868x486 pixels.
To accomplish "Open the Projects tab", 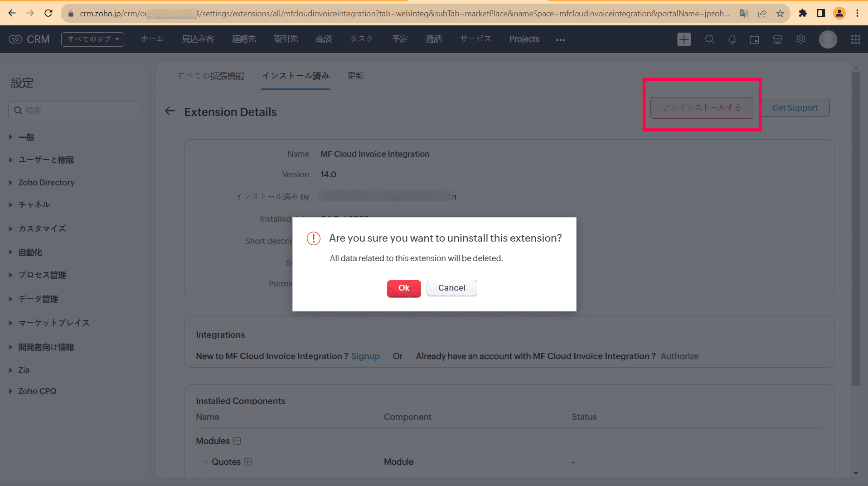I will click(524, 39).
